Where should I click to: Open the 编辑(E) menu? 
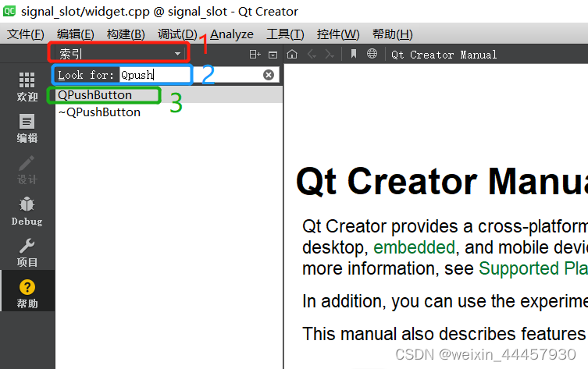[76, 34]
